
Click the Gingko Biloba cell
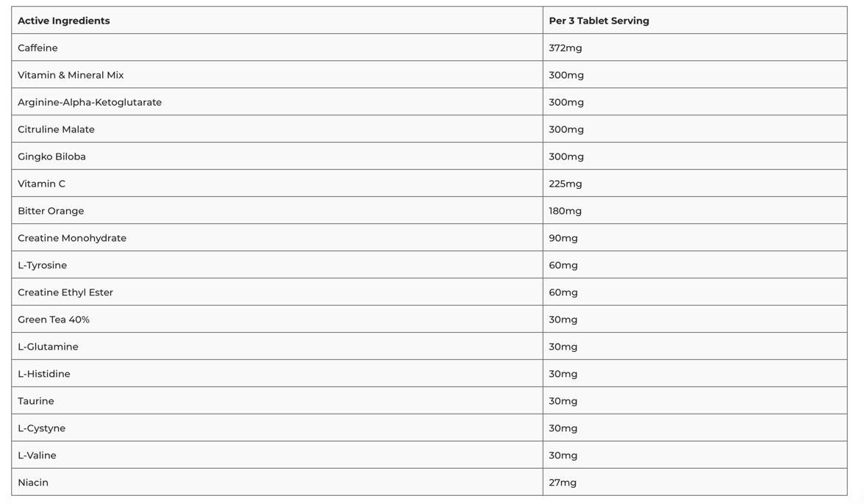tap(277, 156)
